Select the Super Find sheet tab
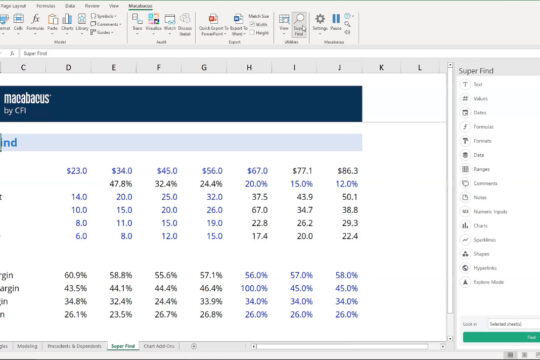The width and height of the screenshot is (540, 360). [x=123, y=346]
